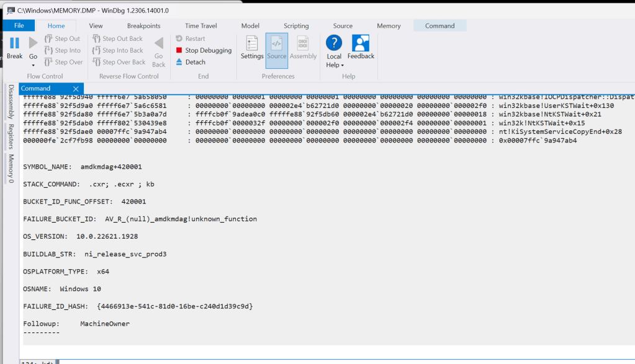Viewport: 635px width, 364px height.
Task: Click the STACK_COMMAND .cxr; .ecxr ; kb text
Action: 122,184
